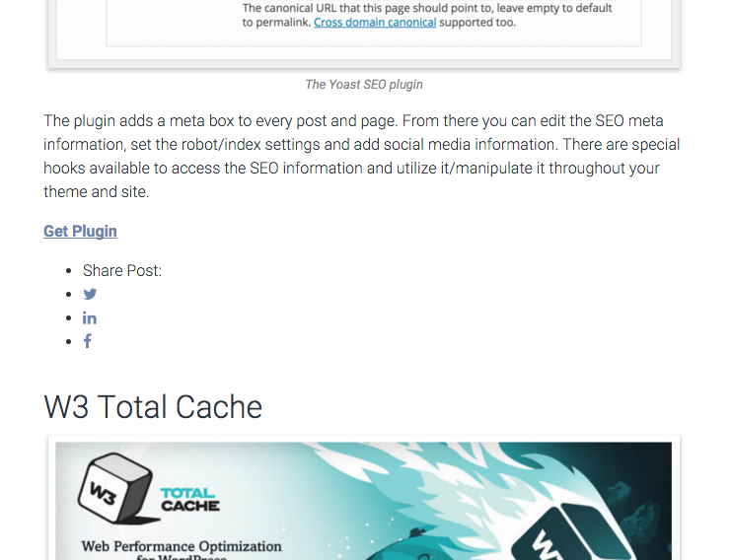
Task: Open the W3 Total Cache banner image
Action: [364, 501]
